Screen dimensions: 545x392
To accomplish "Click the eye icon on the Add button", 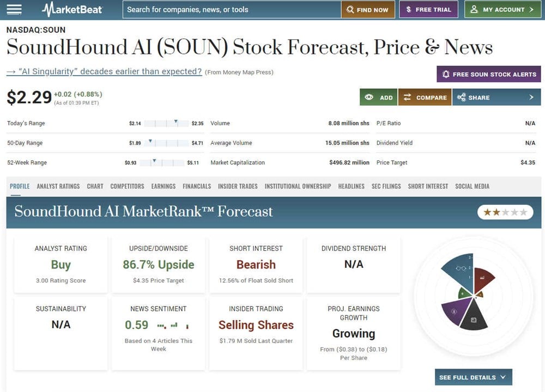I will 369,97.
